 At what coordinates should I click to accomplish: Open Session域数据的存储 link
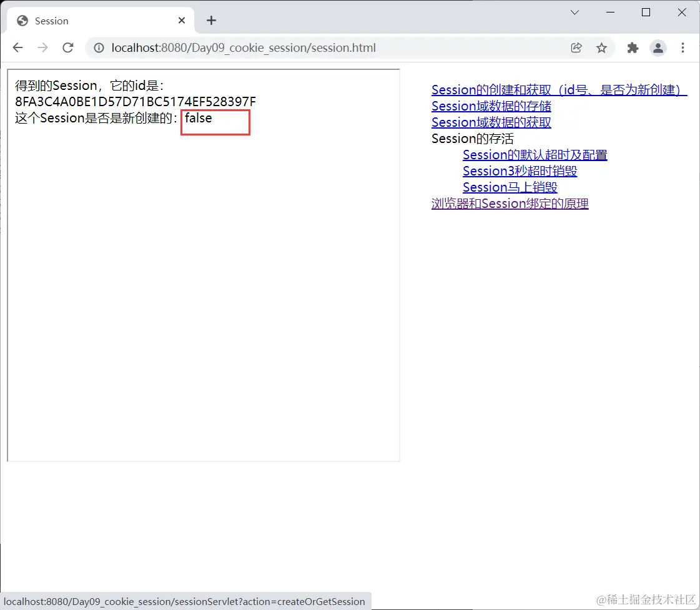491,106
